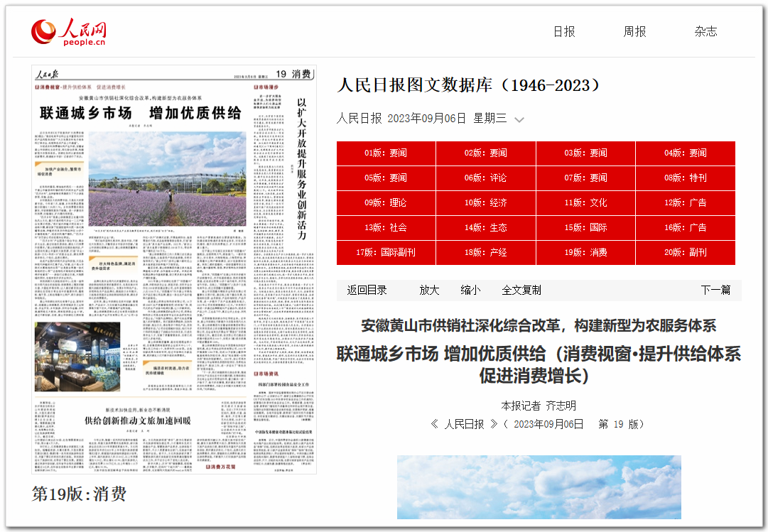Viewport: 768px width, 532px height.
Task: Shrink text with 缩小
Action: [470, 290]
